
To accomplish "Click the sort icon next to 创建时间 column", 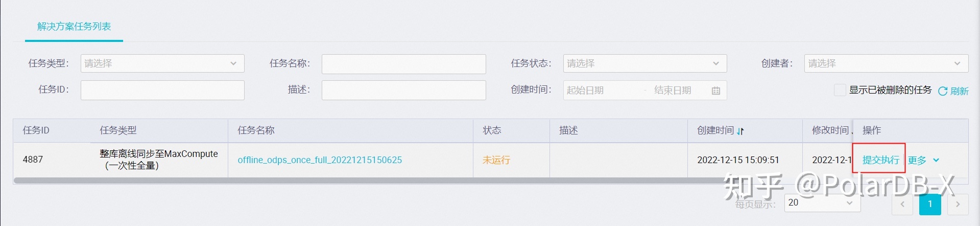I will click(x=740, y=131).
